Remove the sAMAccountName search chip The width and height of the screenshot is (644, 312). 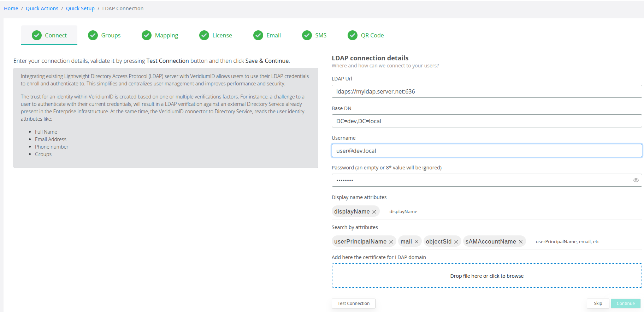(x=521, y=242)
